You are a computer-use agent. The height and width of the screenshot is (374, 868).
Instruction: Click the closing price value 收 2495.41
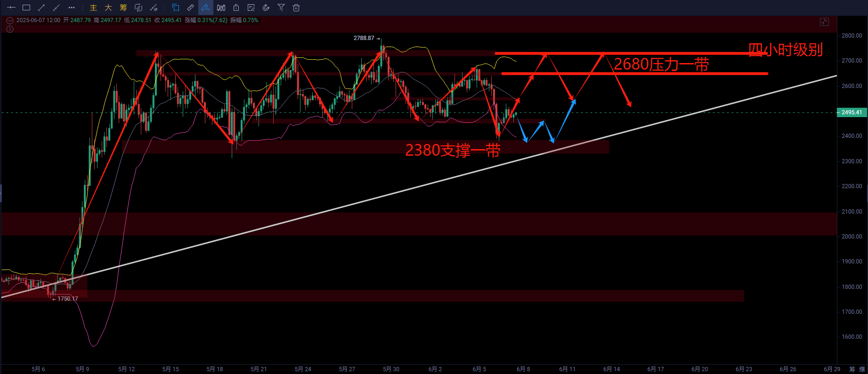(x=168, y=20)
